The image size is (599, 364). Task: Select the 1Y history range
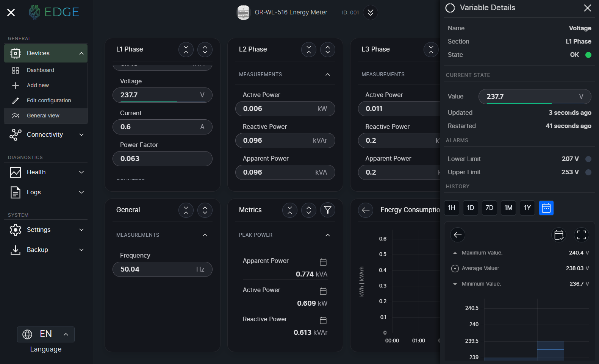pyautogui.click(x=527, y=208)
